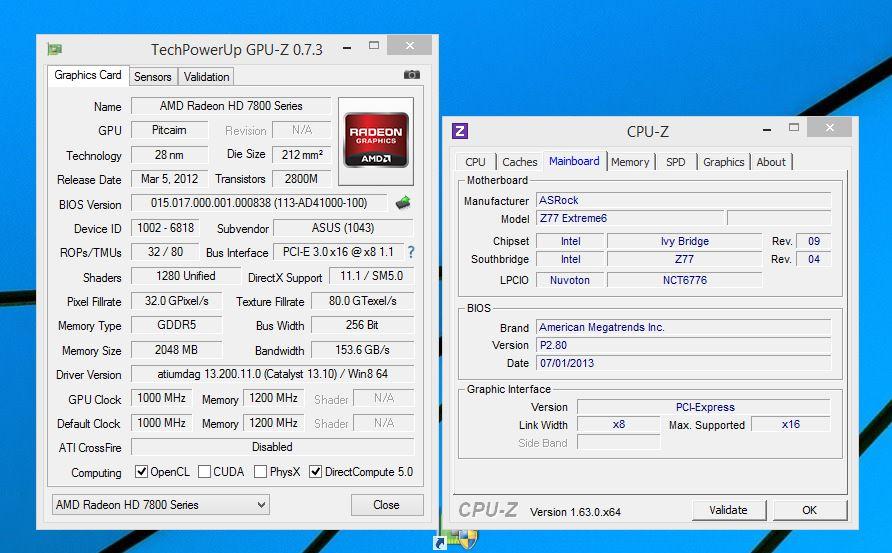Open the Caches tab in CPU-Z

click(x=519, y=162)
